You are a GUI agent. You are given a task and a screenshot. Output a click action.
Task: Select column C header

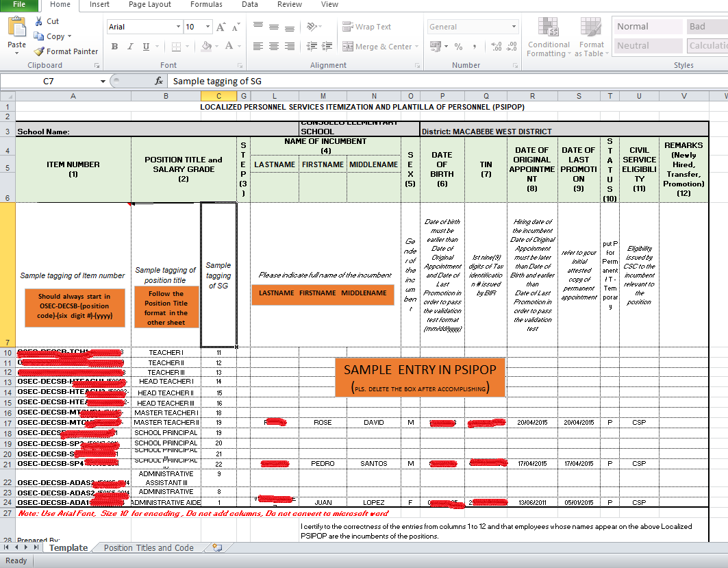218,96
